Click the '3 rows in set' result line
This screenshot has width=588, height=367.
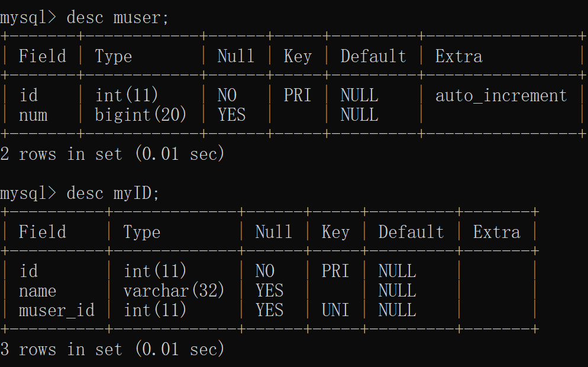point(112,349)
